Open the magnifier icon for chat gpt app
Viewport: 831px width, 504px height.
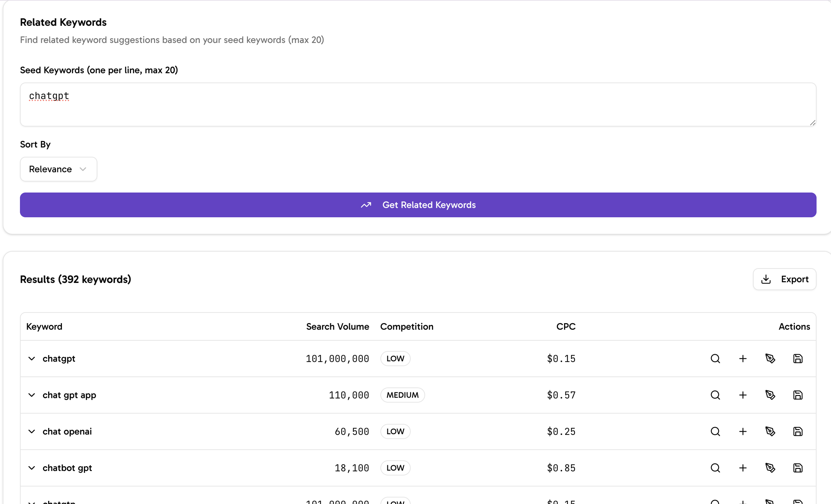[x=715, y=395]
